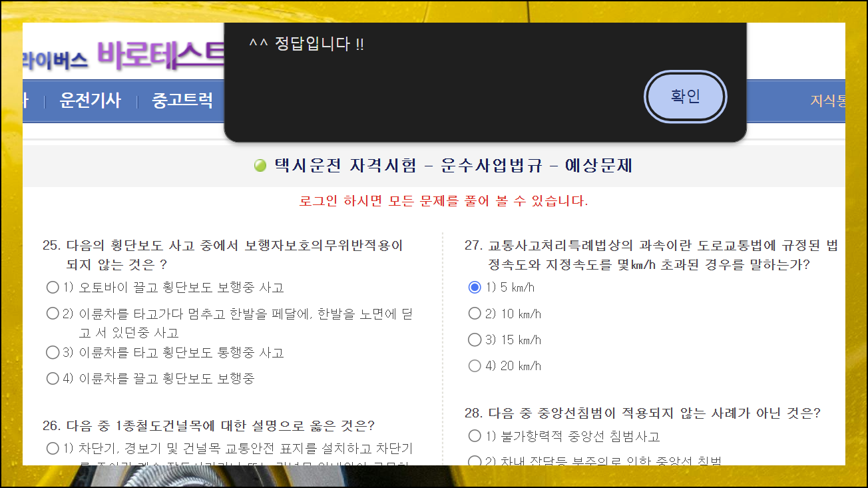The width and height of the screenshot is (868, 488).
Task: Select the 1) 5 km/h radio button
Action: pyautogui.click(x=475, y=288)
